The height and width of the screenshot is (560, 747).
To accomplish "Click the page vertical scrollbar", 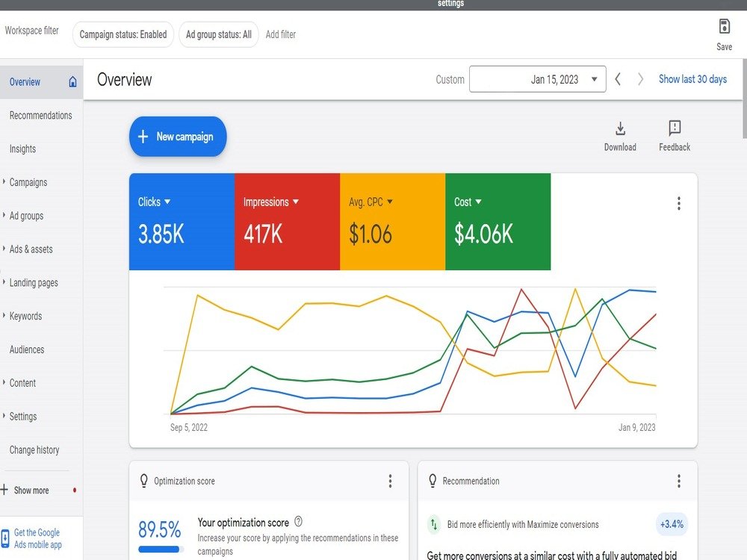I will [x=744, y=98].
